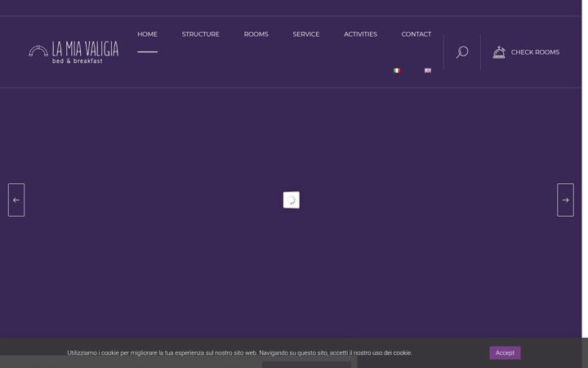Open the Service menu item

click(306, 34)
